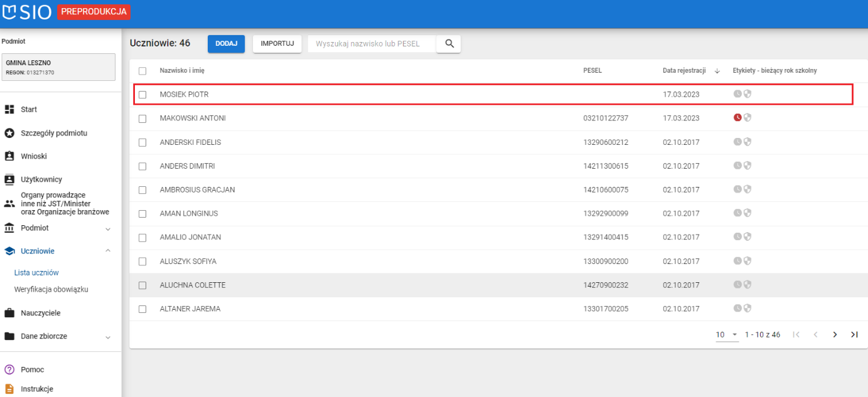Click sort arrow beside Data rejestracji

coord(717,71)
